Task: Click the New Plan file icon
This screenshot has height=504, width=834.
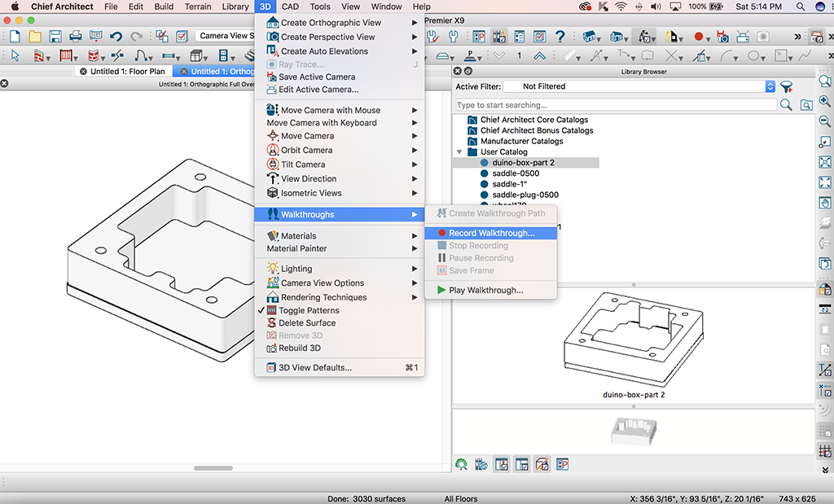Action: pyautogui.click(x=15, y=36)
